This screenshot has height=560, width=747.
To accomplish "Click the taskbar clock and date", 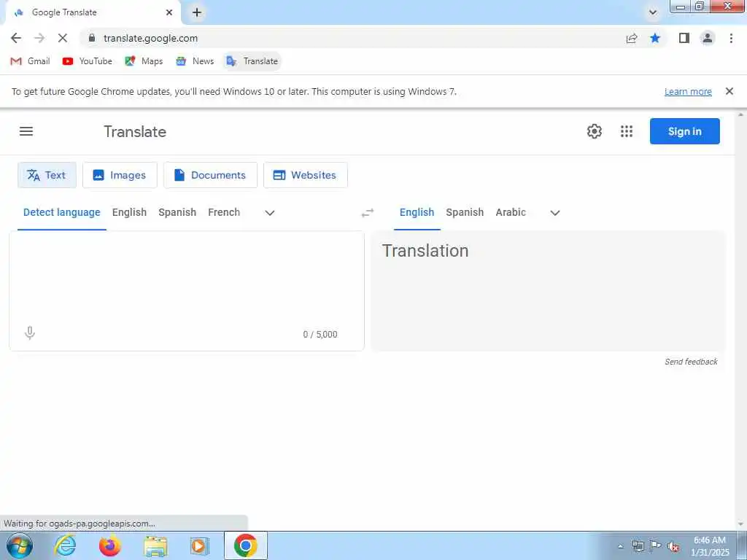I will click(x=709, y=546).
